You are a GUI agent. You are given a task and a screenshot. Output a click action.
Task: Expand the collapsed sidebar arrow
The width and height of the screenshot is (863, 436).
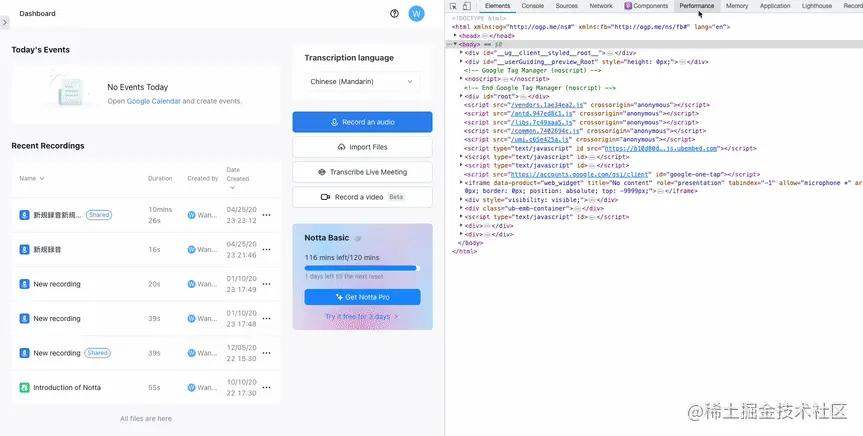tap(4, 23)
